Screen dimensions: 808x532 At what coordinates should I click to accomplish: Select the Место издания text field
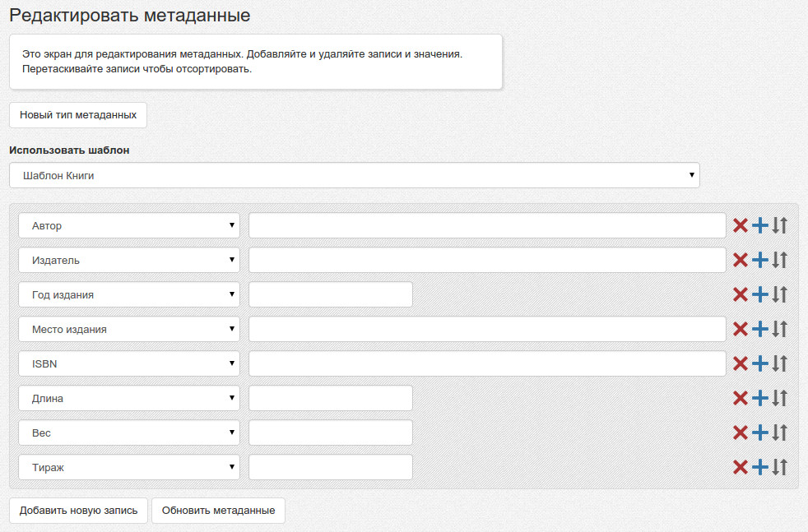pos(487,329)
